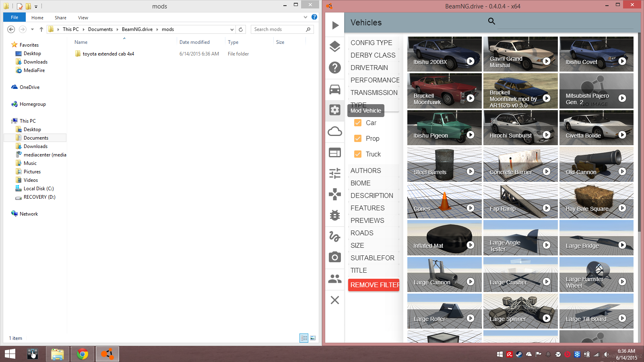The image size is (644, 362).
Task: Open the window layout icon in sidebar
Action: coord(335,152)
